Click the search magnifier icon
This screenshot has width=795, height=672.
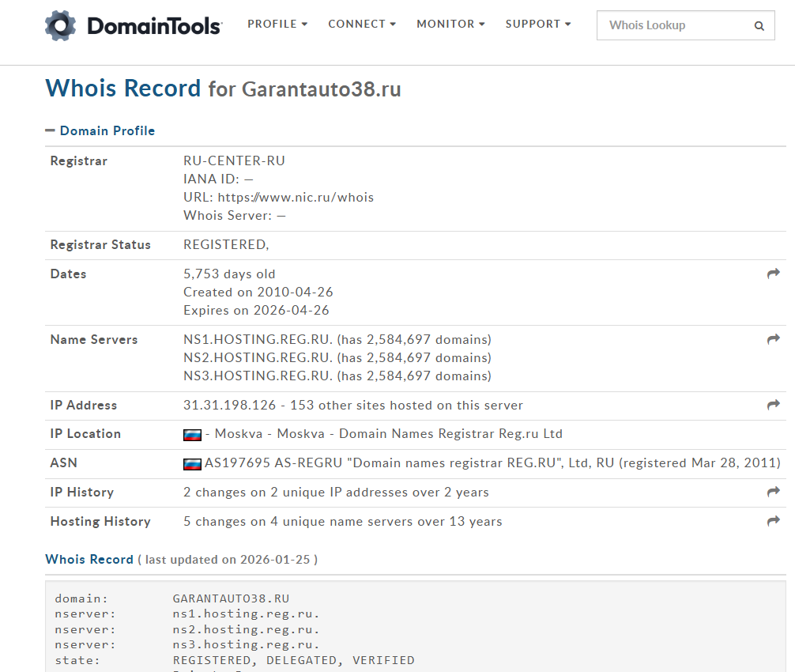pyautogui.click(x=759, y=26)
